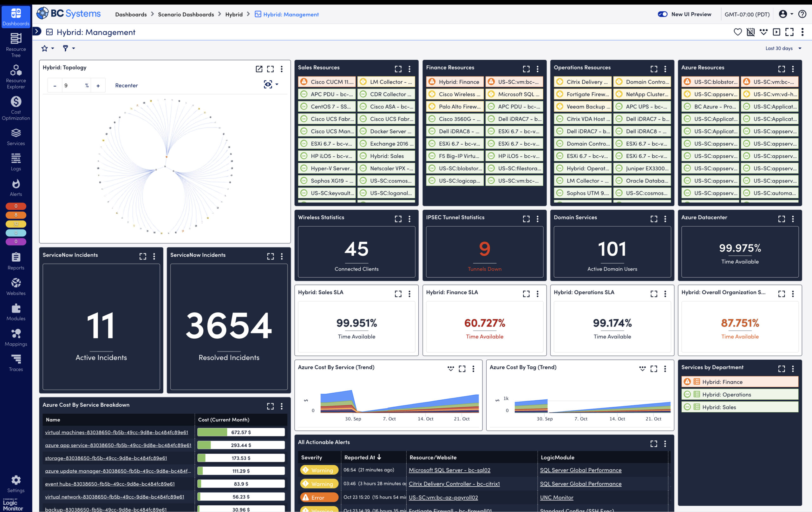The height and width of the screenshot is (512, 812).
Task: Open the user account dropdown
Action: pyautogui.click(x=786, y=14)
